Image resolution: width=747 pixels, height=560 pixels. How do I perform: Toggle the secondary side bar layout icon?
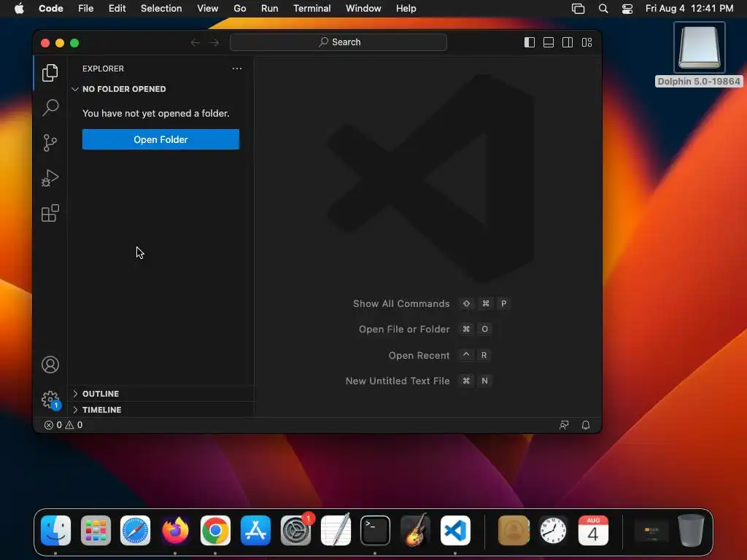coord(568,42)
